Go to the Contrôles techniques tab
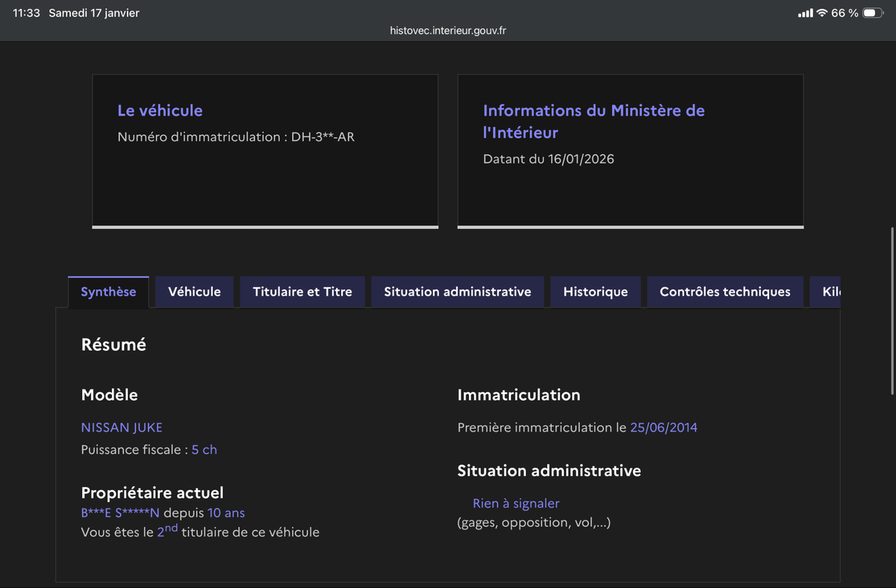The height and width of the screenshot is (588, 896). [724, 292]
